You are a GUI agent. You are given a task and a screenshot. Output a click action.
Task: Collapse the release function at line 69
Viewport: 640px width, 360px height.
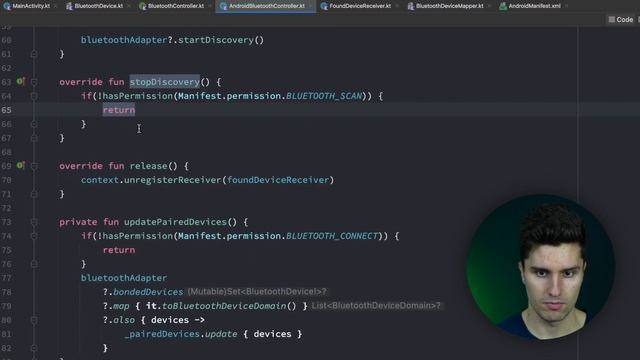point(34,166)
